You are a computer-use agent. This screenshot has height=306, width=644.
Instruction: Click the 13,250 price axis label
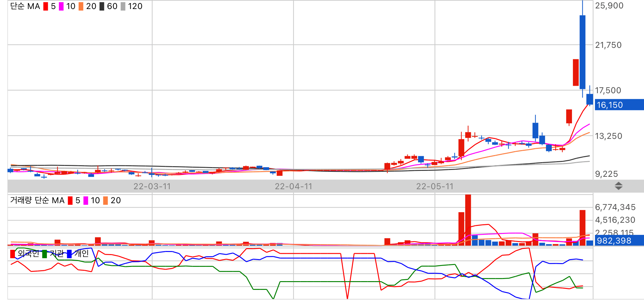(x=609, y=136)
